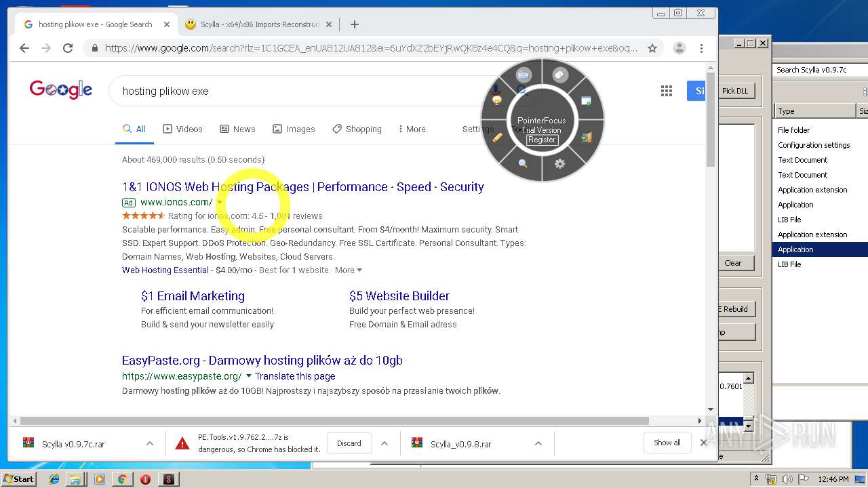
Task: Reload the Google search page
Action: (x=68, y=48)
